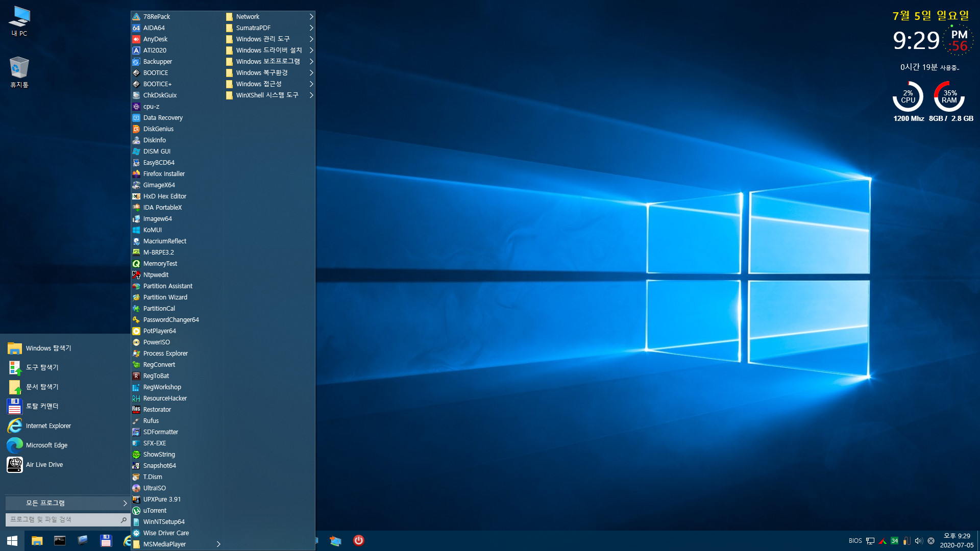980x551 pixels.
Task: Launch ATI2020 from the programs list
Action: click(177, 51)
